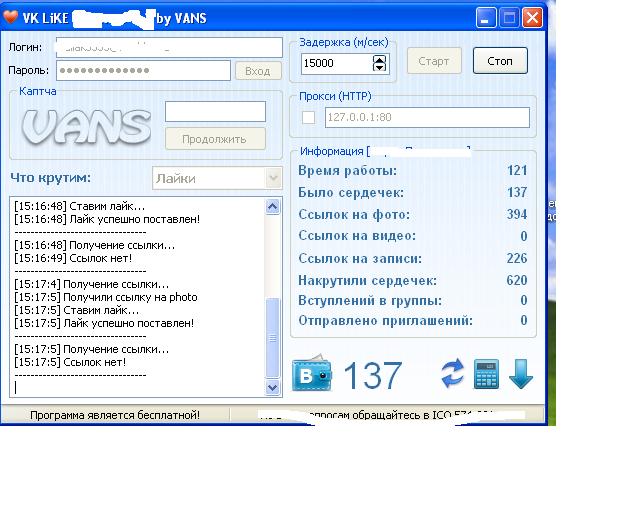Click status bar text 'Программа является бесплатной!'
This screenshot has width=640, height=512.
tap(115, 415)
